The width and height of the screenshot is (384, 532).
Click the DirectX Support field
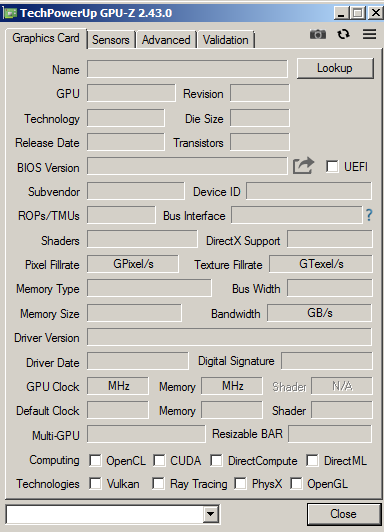(x=330, y=239)
